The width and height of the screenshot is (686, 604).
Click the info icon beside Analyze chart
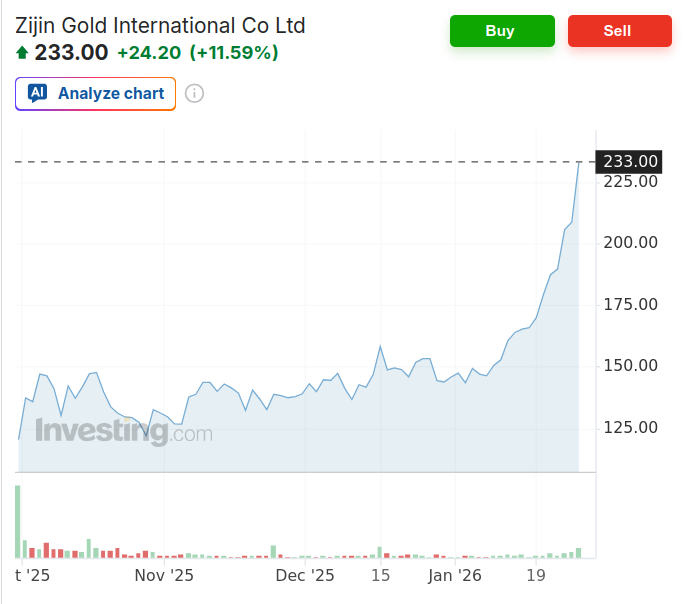[194, 94]
